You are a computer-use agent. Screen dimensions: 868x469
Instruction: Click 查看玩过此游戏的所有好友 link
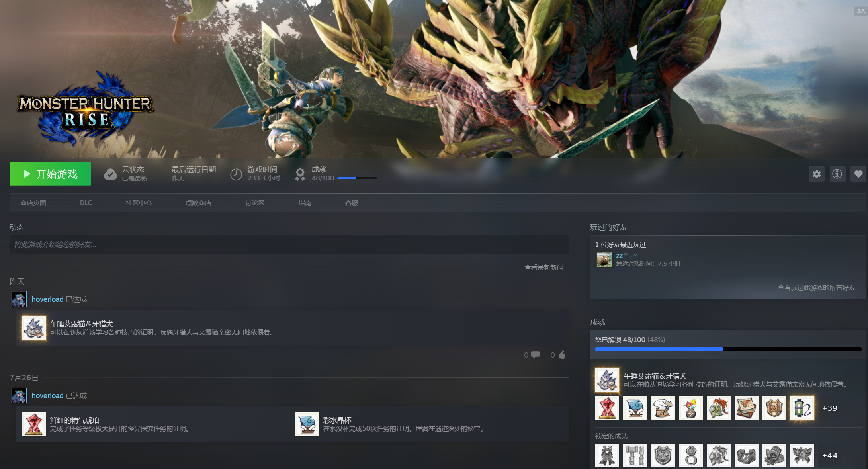816,287
